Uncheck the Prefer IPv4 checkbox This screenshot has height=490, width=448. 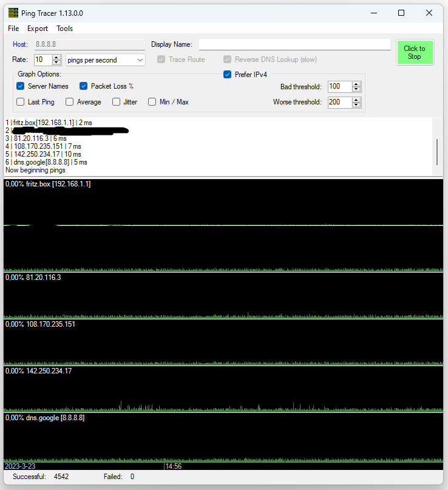click(228, 75)
